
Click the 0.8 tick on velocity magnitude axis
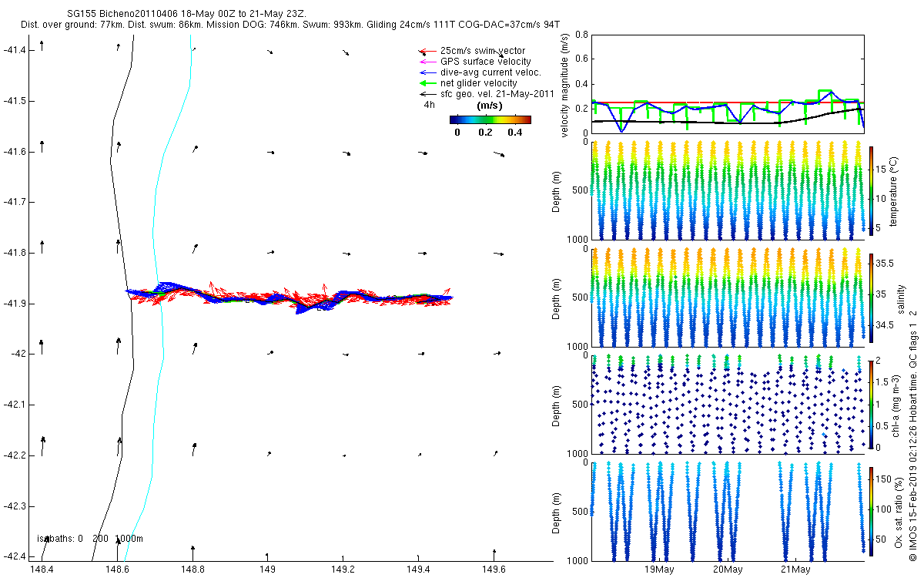coord(581,35)
